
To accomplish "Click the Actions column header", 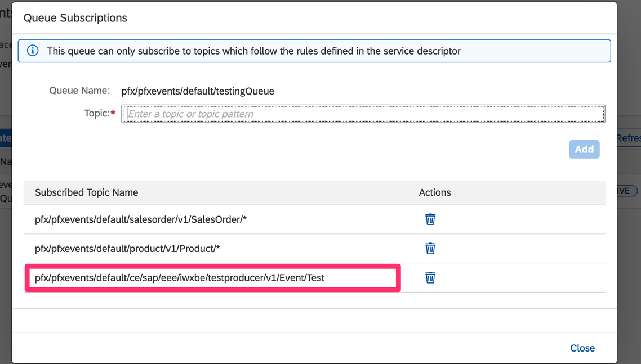I will pyautogui.click(x=435, y=192).
